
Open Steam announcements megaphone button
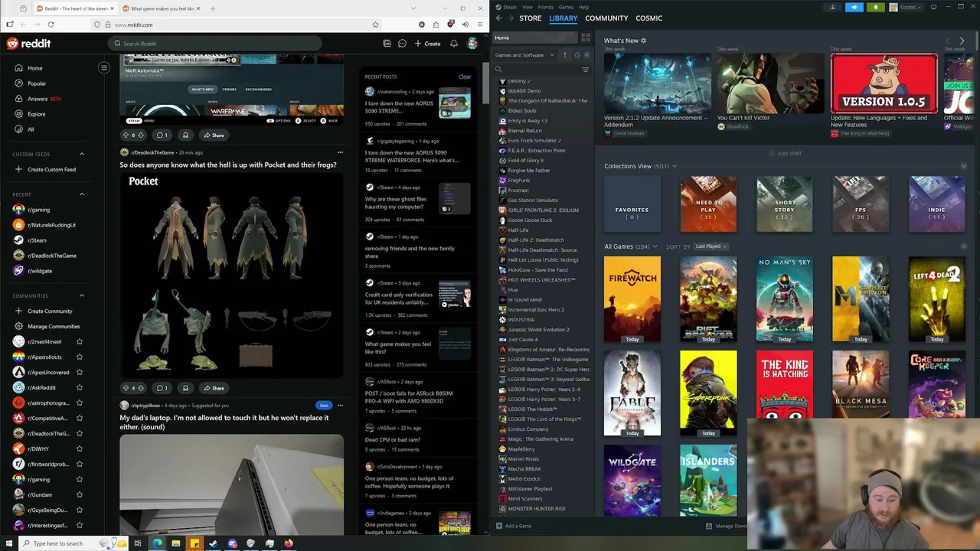click(854, 7)
